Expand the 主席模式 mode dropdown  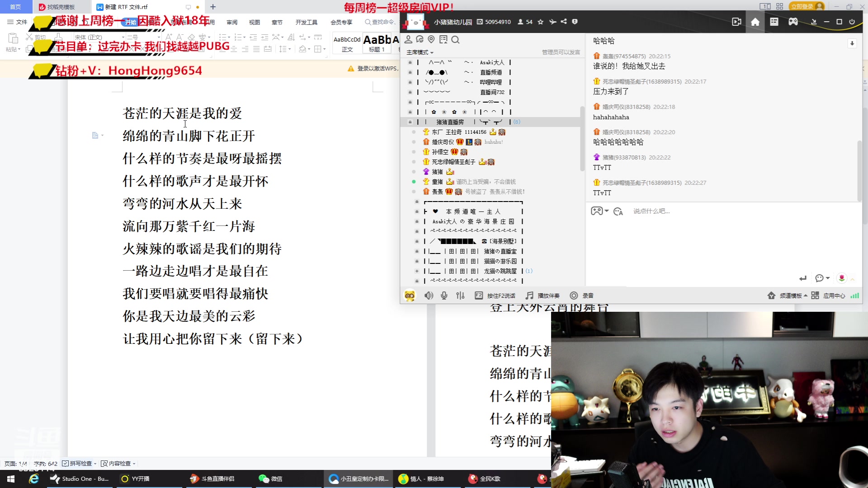(420, 52)
